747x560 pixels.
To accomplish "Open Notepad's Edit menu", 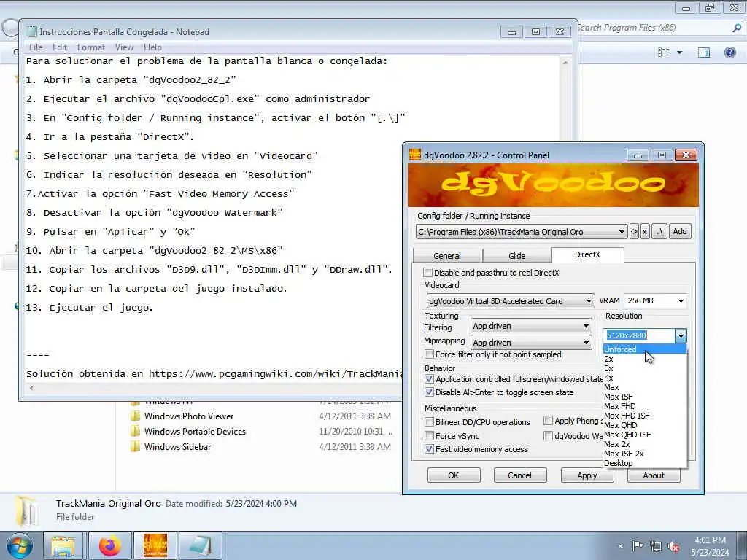I will 60,47.
